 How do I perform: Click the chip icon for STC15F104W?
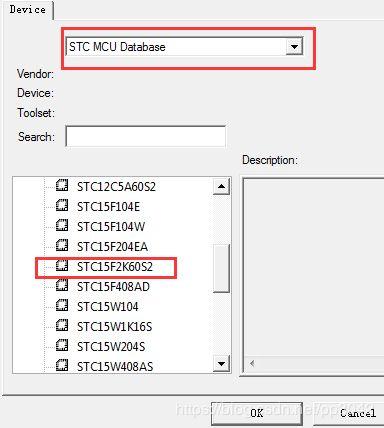62,225
